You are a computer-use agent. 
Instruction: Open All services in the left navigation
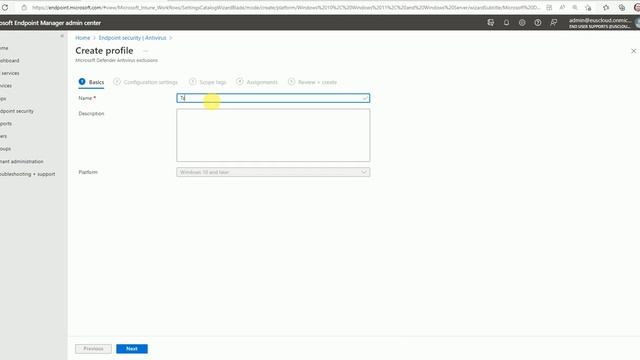click(x=10, y=73)
